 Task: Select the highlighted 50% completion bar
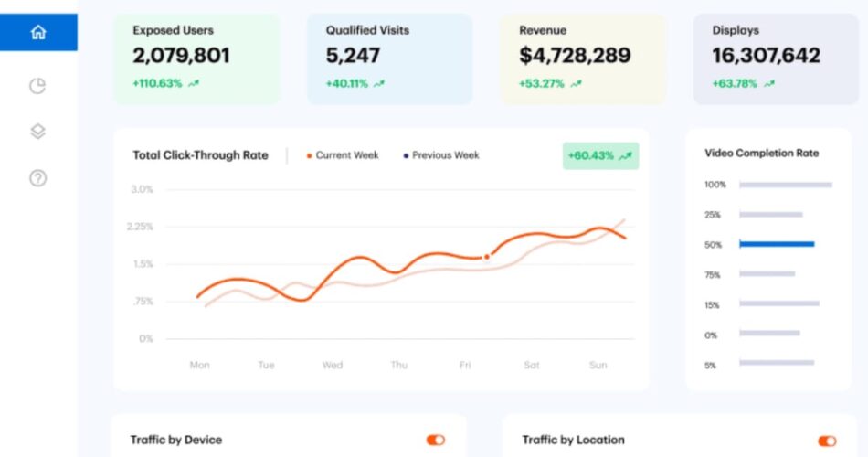click(777, 244)
